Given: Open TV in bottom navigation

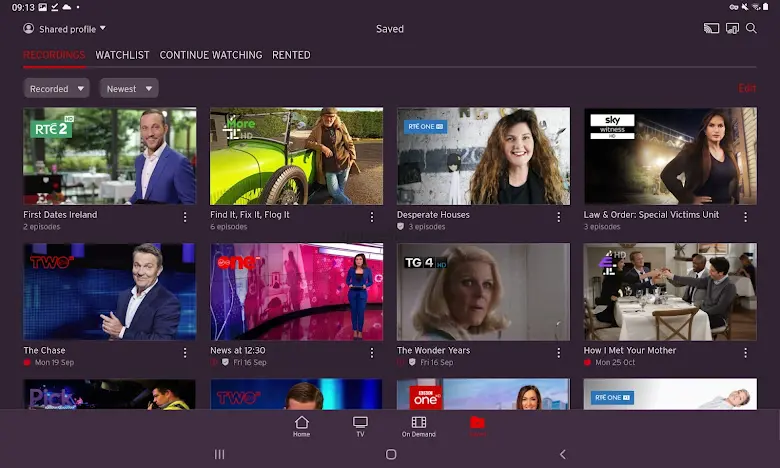Looking at the screenshot, I should [x=360, y=426].
